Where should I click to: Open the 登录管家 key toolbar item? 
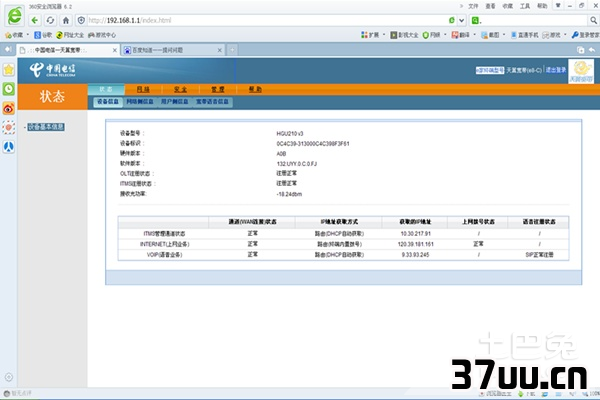pyautogui.click(x=585, y=35)
